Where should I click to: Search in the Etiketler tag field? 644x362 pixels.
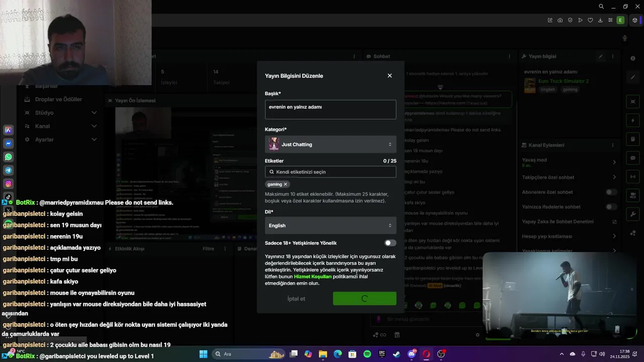(331, 172)
